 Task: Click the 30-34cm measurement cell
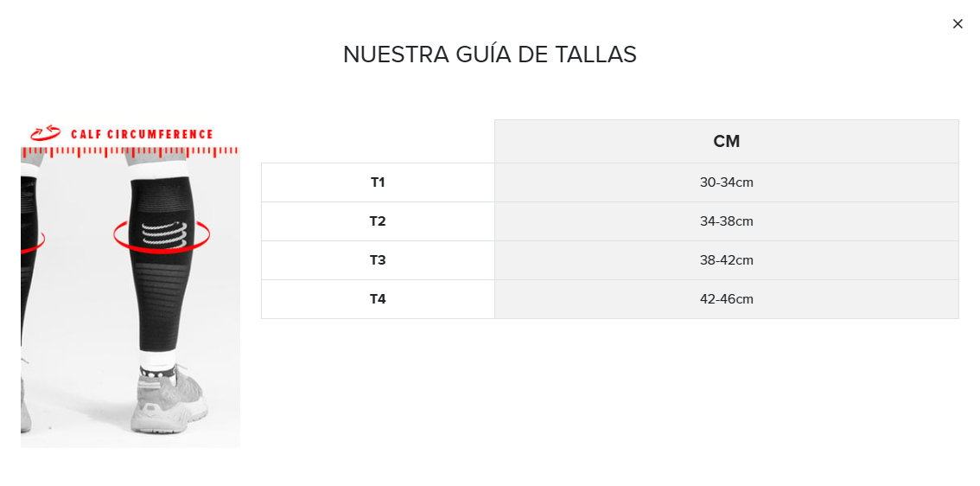(x=726, y=182)
